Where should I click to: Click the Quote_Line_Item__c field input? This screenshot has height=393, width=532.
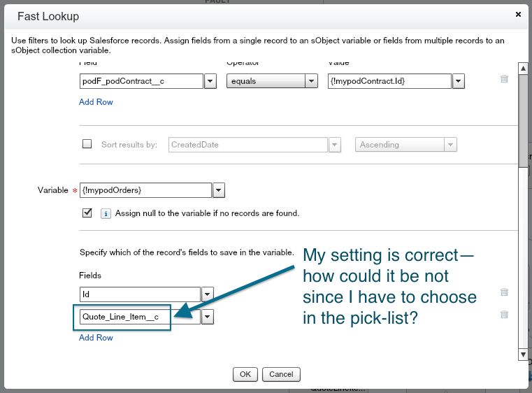point(140,317)
